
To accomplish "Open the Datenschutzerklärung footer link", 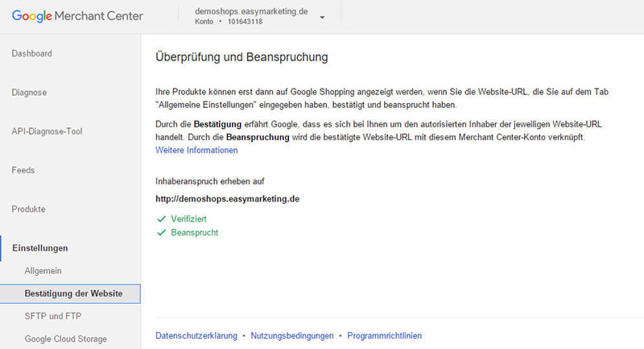I will (x=196, y=335).
